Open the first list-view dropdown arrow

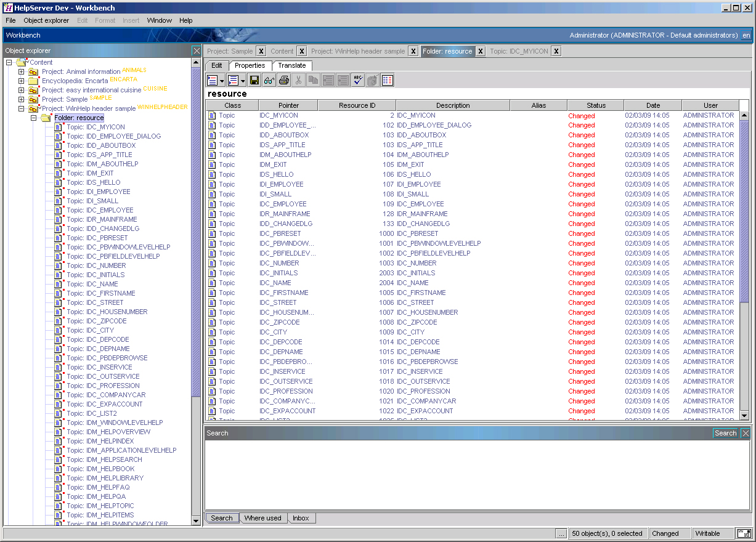222,80
